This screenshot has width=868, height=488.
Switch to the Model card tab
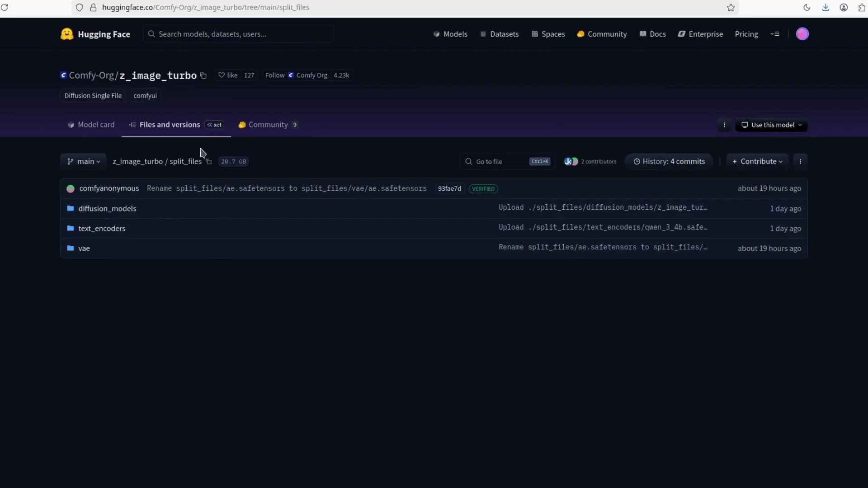click(91, 125)
